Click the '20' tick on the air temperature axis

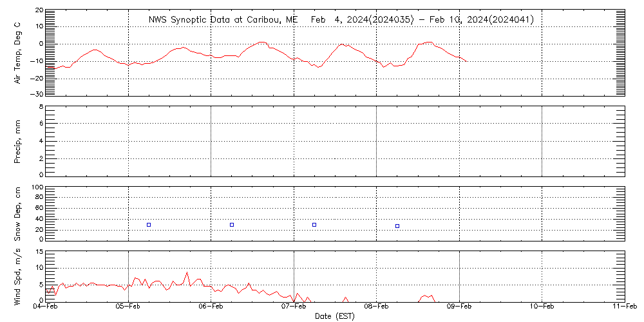tap(39, 10)
